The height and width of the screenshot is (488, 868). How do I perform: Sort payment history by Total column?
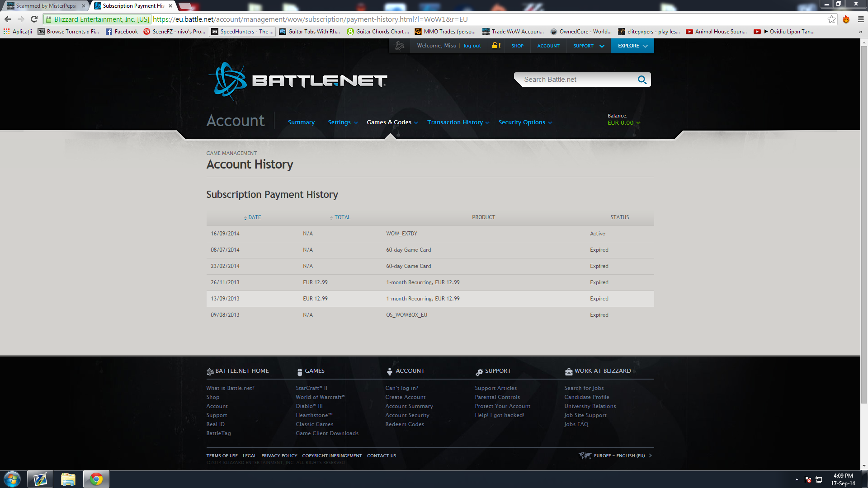pyautogui.click(x=342, y=217)
